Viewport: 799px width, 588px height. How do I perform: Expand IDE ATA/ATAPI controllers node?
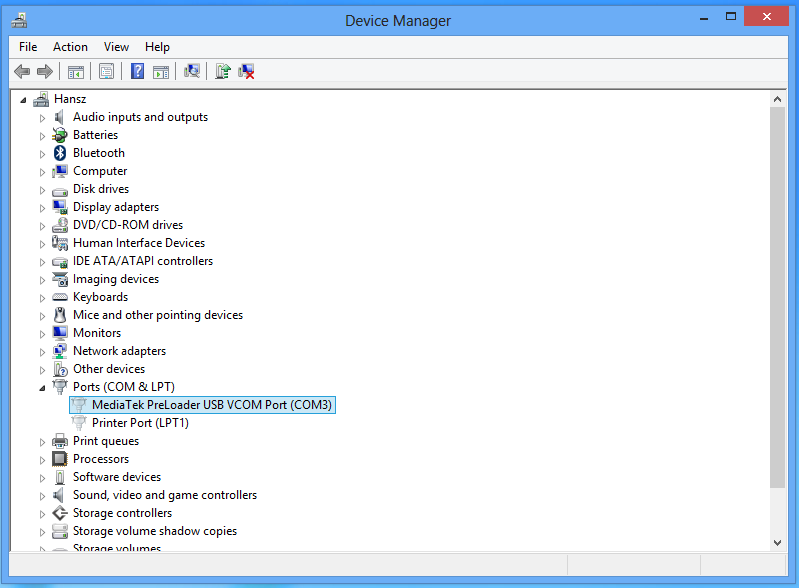click(42, 262)
